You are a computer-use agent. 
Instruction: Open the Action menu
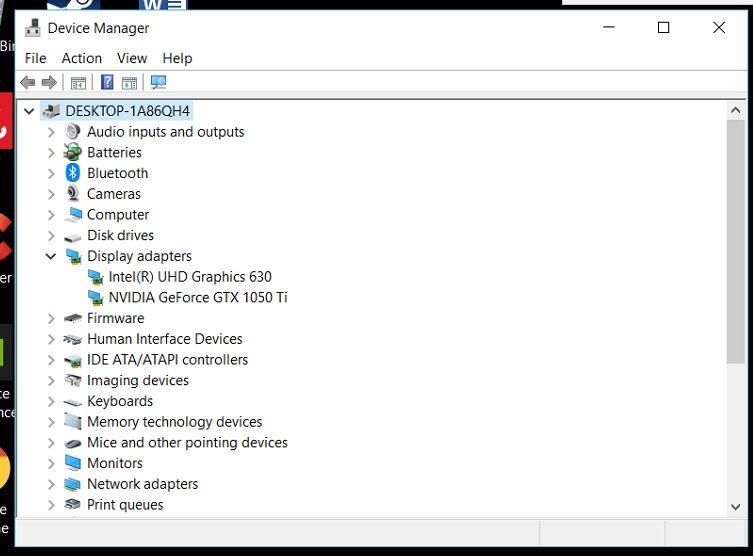[x=82, y=58]
